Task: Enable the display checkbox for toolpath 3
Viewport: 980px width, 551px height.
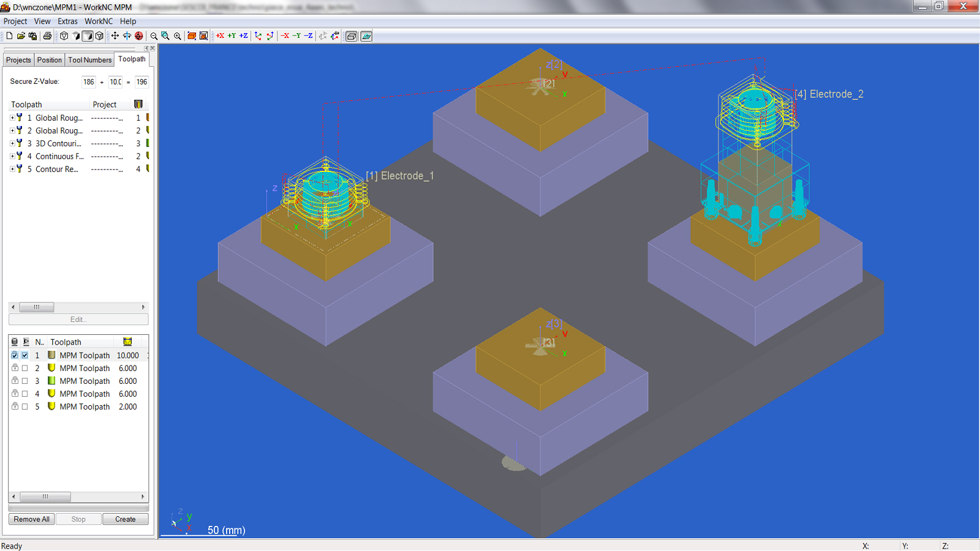Action: click(x=25, y=381)
